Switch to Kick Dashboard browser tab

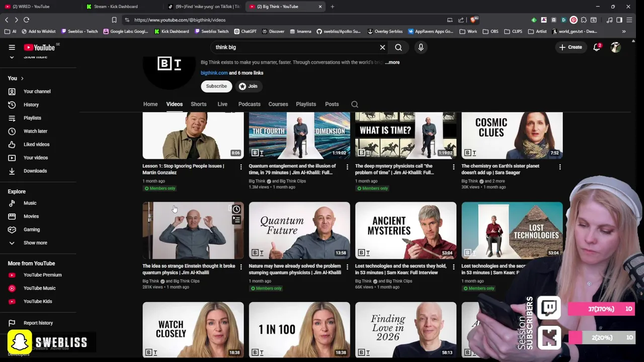point(121,7)
